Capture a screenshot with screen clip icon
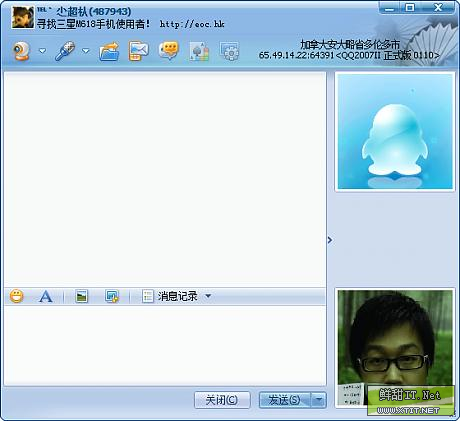Screen dimensions: 460x421 tap(112, 296)
